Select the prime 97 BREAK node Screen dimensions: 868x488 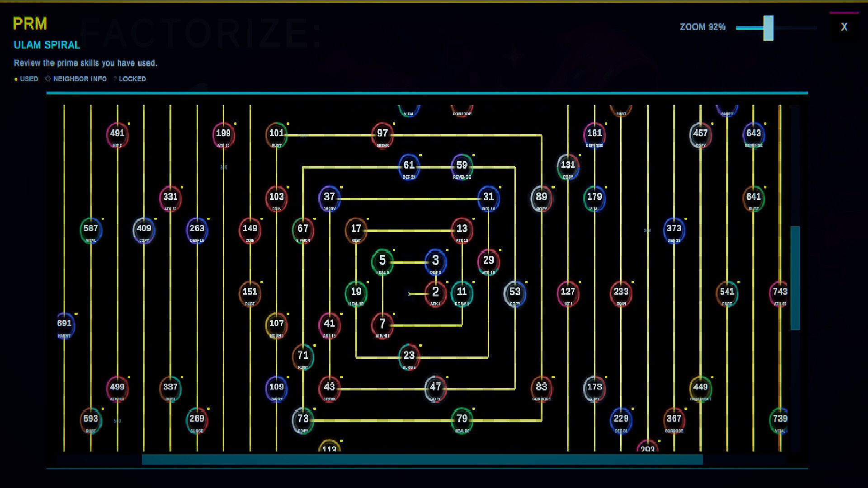[382, 134]
